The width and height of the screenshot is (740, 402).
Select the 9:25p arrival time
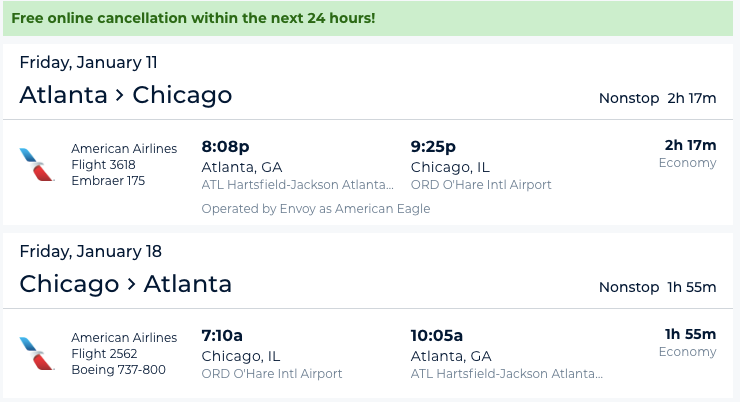[433, 146]
